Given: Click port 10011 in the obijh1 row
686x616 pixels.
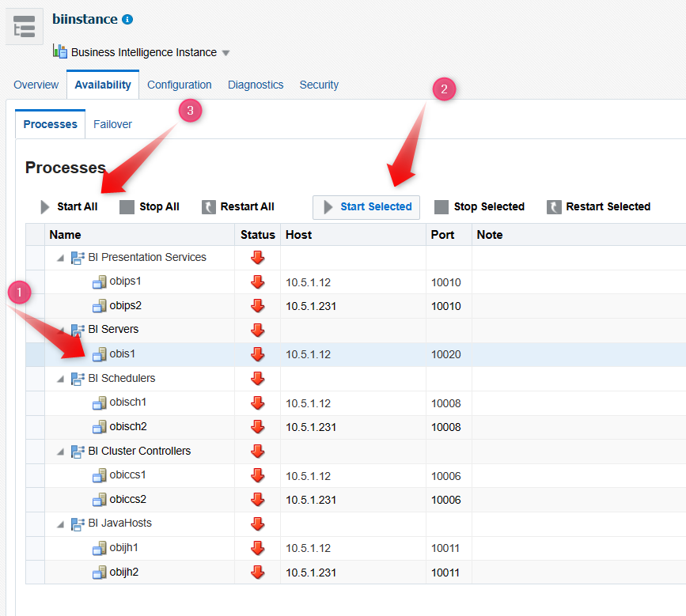Looking at the screenshot, I should [x=445, y=548].
